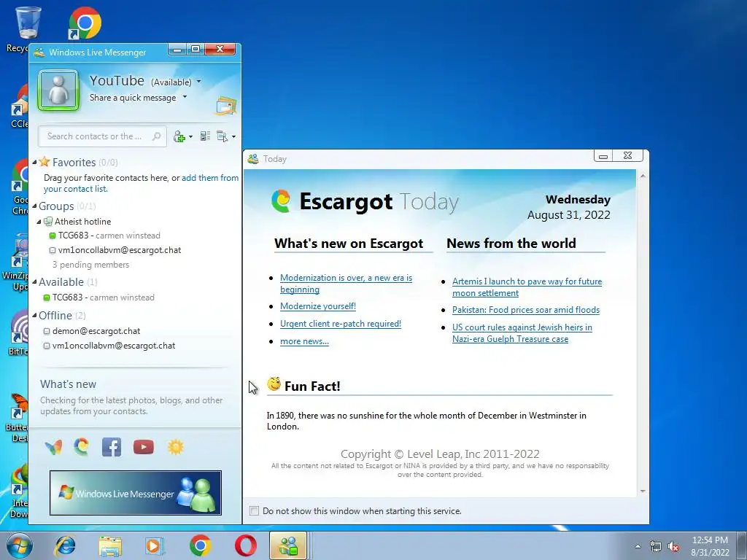Click the Show menu icon
747x560 pixels.
[222, 136]
